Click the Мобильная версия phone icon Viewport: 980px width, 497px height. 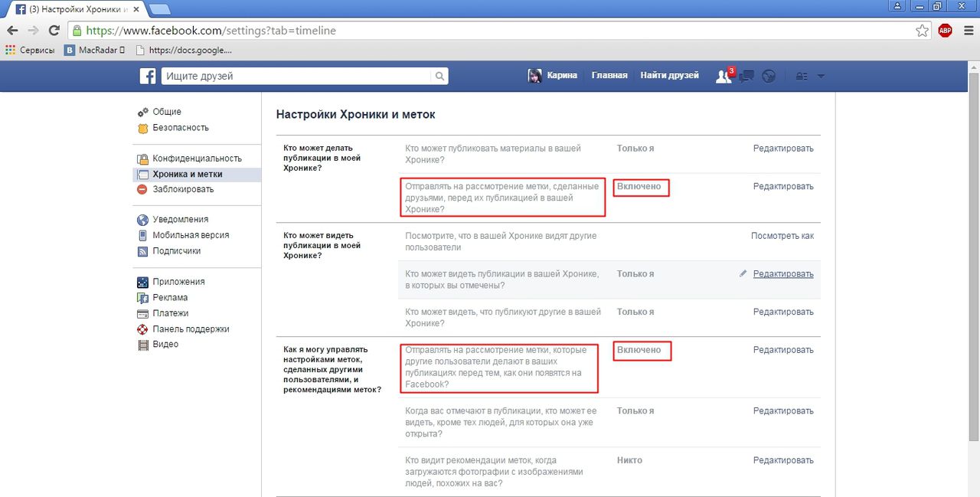pos(142,236)
